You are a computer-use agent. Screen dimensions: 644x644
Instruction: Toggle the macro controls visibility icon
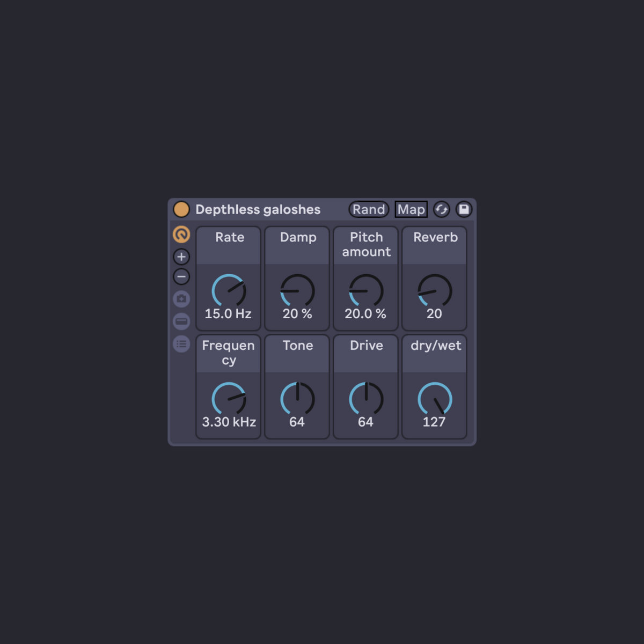click(x=181, y=235)
